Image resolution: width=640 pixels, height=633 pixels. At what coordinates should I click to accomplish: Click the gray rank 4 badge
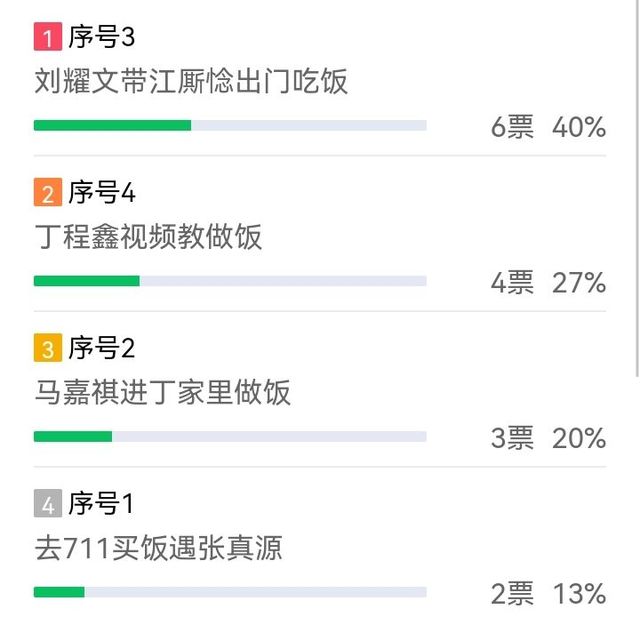(x=48, y=503)
